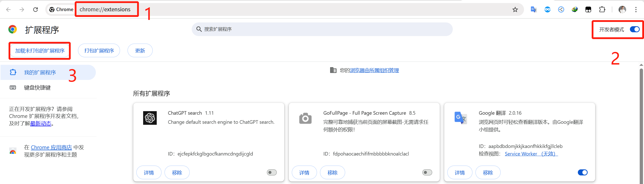The width and height of the screenshot is (644, 184).
Task: Enable the ChatGPT search extension toggle
Action: [x=272, y=172]
